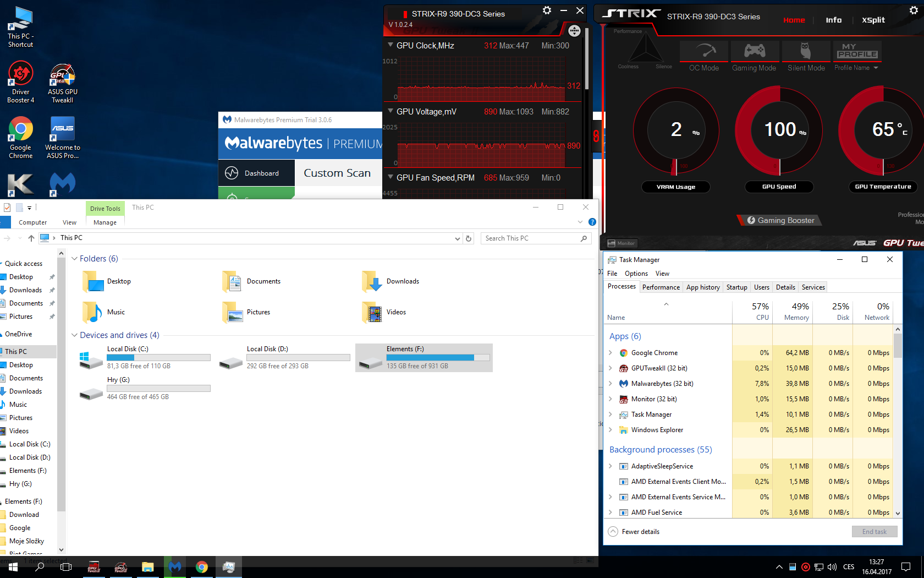
Task: Expand the AdaptiveSleepService process
Action: pyautogui.click(x=610, y=466)
